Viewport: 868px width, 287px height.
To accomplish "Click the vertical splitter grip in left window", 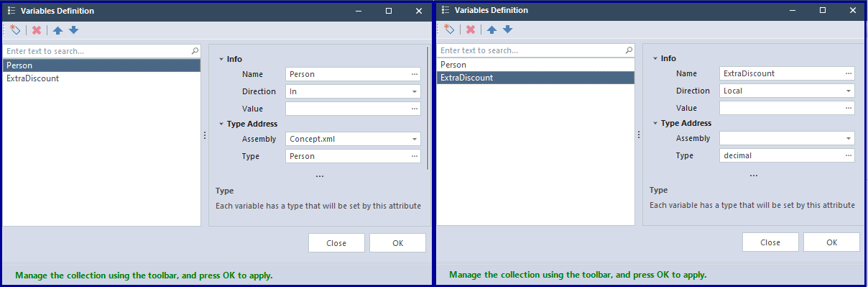I will (205, 135).
